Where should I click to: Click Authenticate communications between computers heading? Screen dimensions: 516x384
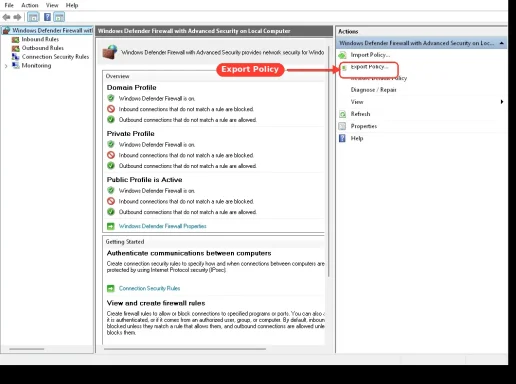click(189, 253)
